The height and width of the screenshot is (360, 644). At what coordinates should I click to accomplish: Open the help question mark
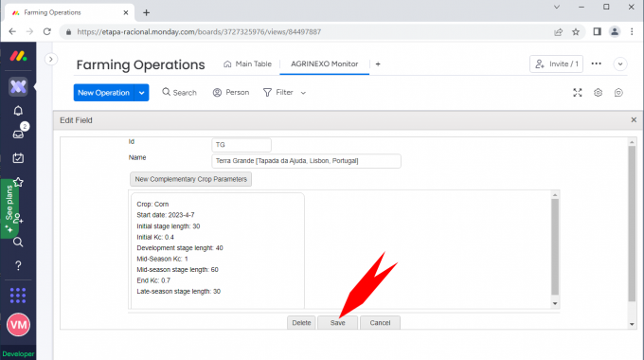pos(18,266)
